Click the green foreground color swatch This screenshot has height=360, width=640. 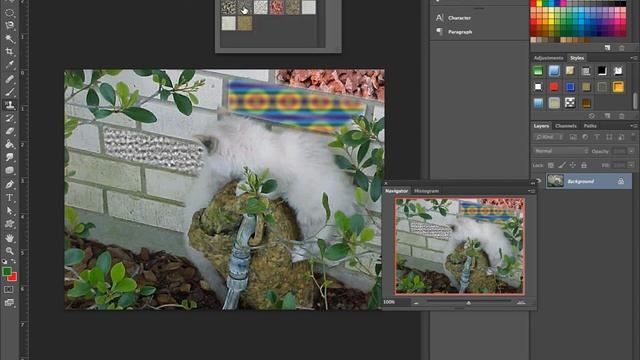7,271
